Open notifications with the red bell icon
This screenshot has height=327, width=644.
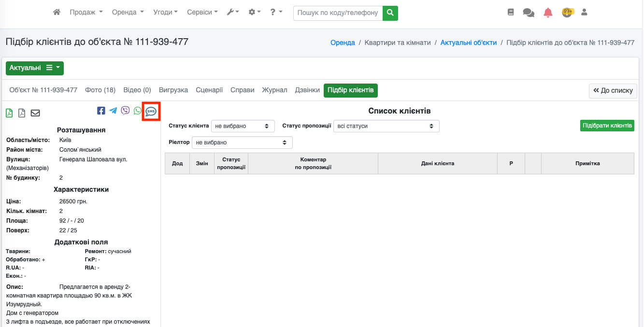(548, 13)
